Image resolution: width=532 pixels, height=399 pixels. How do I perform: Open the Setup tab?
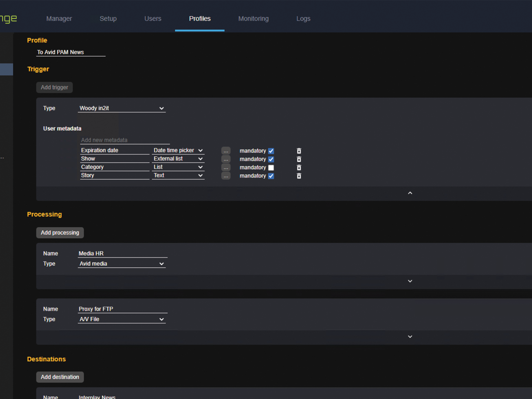[x=108, y=19]
